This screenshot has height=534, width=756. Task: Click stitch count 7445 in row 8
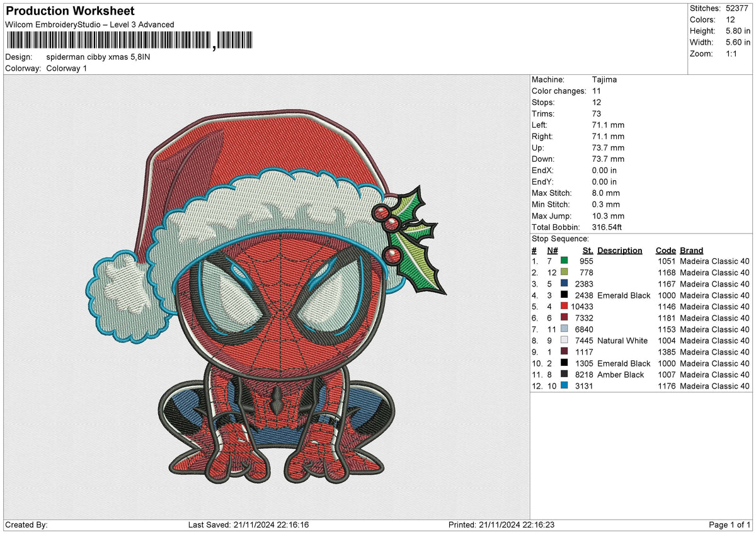[x=584, y=341]
